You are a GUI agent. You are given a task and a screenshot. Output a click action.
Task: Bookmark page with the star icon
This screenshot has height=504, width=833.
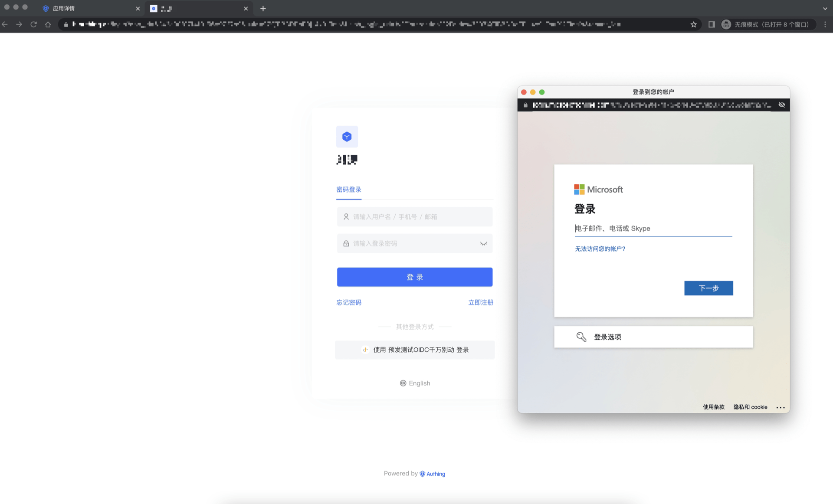coord(693,25)
